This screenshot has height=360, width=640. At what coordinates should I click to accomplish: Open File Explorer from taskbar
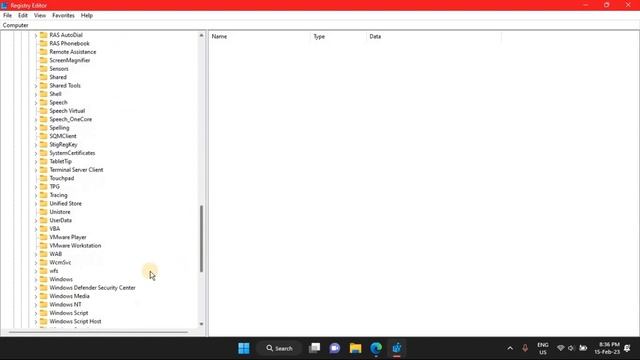[x=356, y=348]
